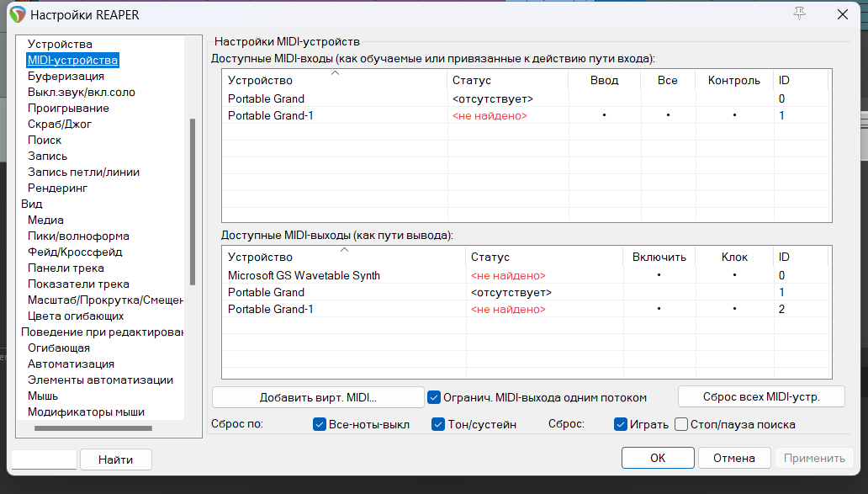Image resolution: width=868 pixels, height=494 pixels.
Task: Open the Проигрывание settings page
Action: (x=68, y=109)
